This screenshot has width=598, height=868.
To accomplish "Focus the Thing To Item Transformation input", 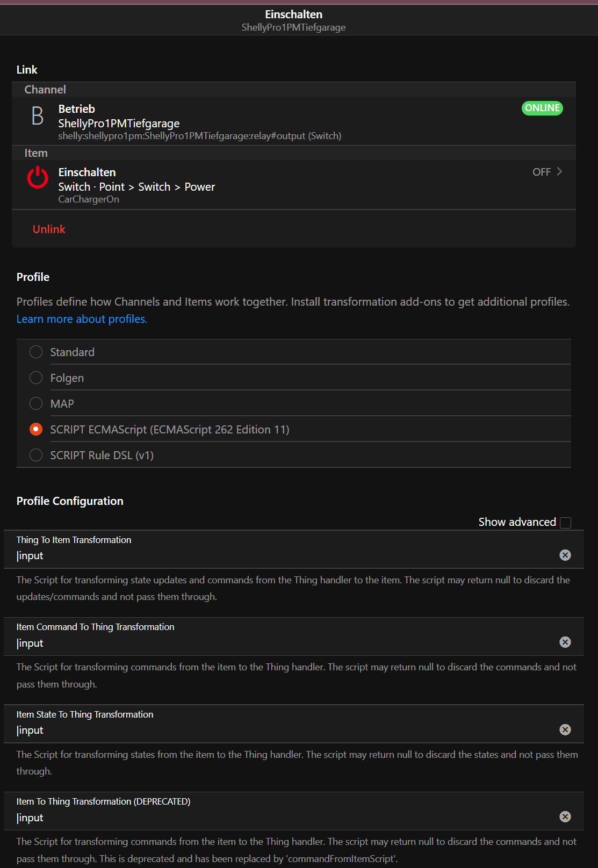I will click(285, 556).
